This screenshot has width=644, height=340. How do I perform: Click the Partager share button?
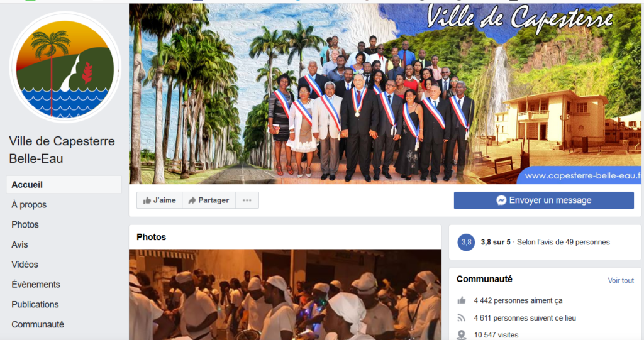(209, 200)
